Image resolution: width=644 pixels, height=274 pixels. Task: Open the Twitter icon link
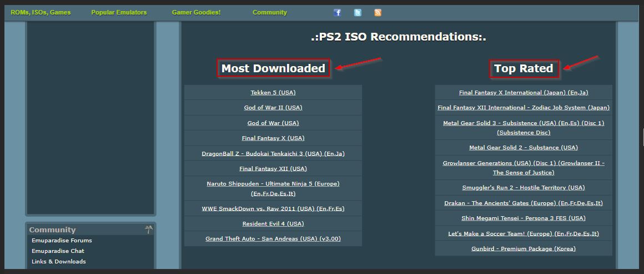pyautogui.click(x=358, y=12)
